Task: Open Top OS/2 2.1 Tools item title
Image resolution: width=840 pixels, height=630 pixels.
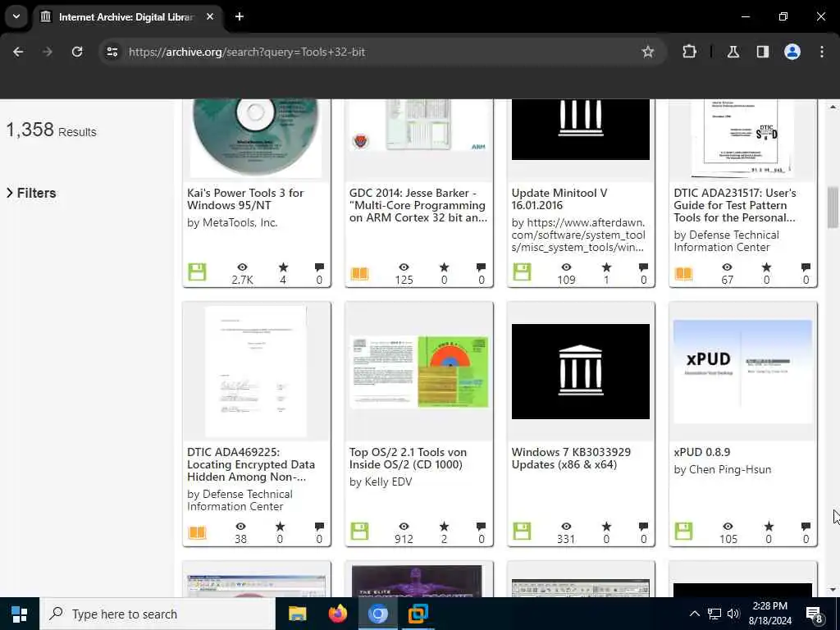Action: click(408, 459)
